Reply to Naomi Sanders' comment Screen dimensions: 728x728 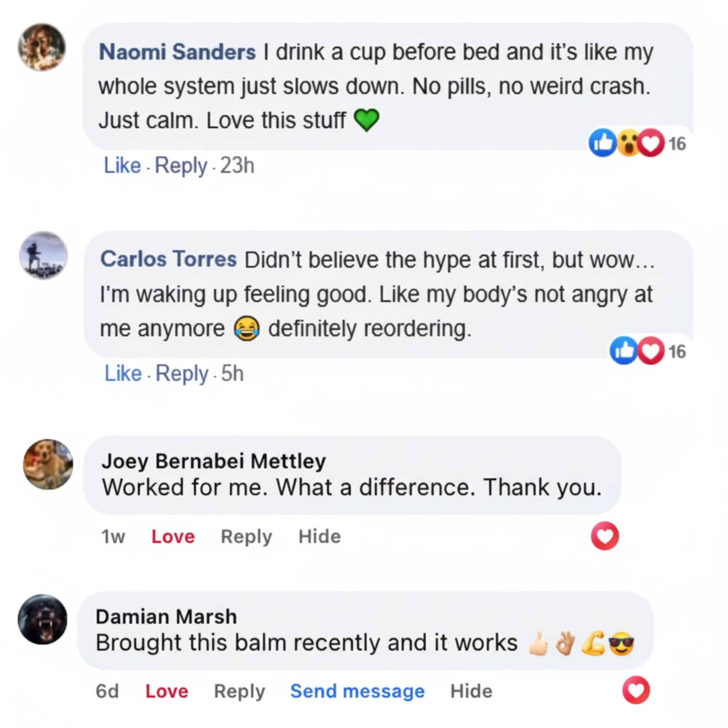pyautogui.click(x=181, y=165)
